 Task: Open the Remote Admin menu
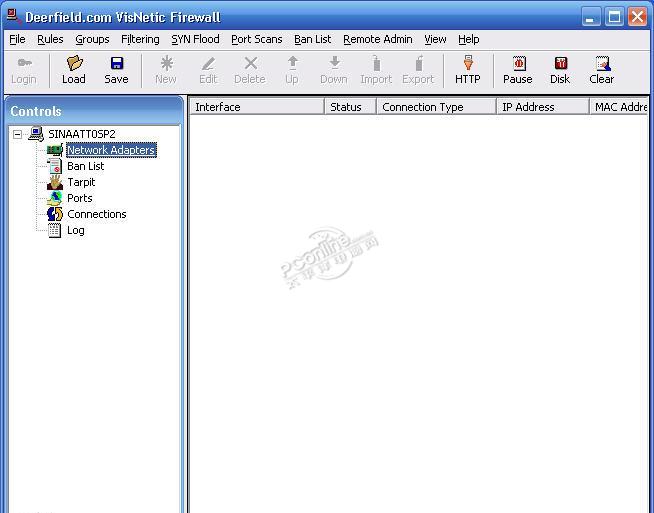(x=377, y=39)
